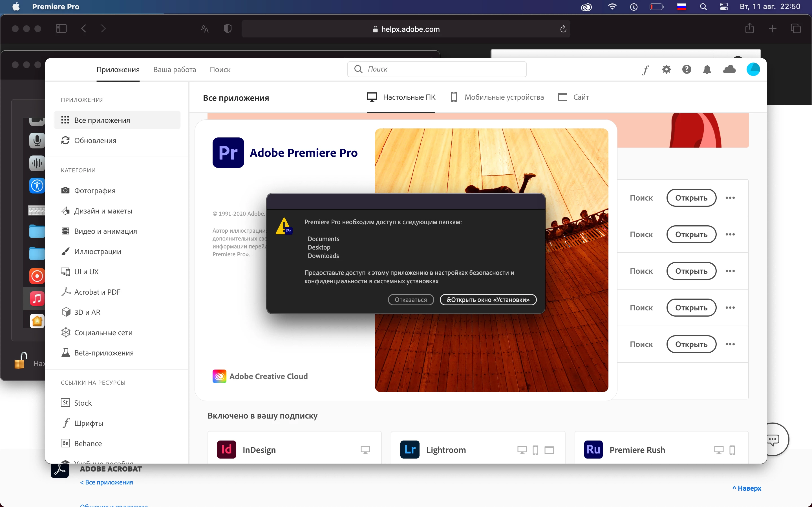Viewport: 812px width, 507px height.
Task: Reload the helpx.adobe.com page
Action: (x=563, y=29)
